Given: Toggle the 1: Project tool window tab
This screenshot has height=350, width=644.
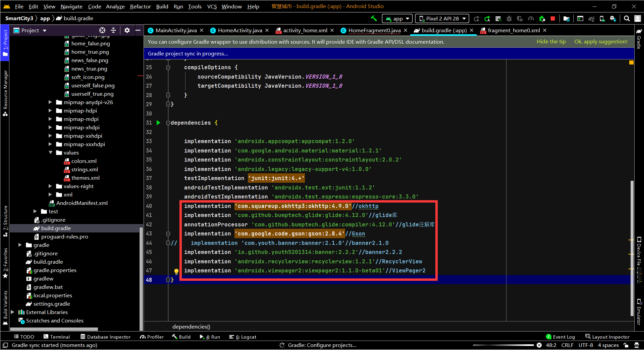Looking at the screenshot, I should tap(5, 43).
